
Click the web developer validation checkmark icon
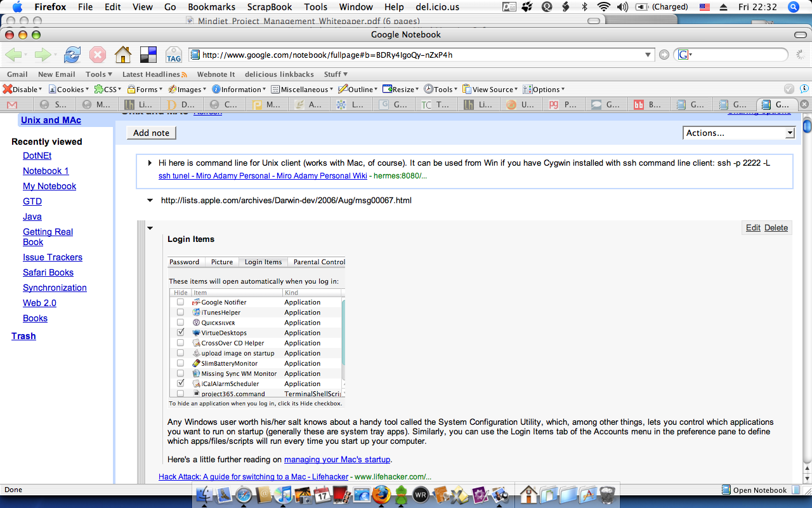(x=789, y=89)
